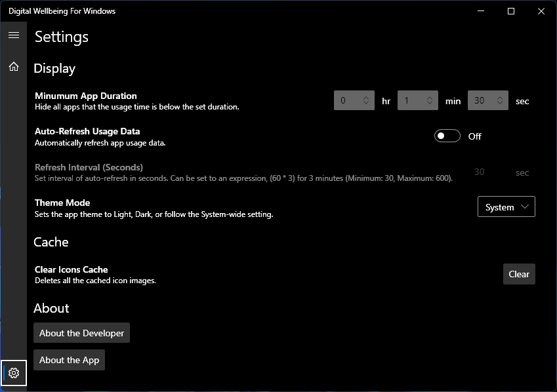Open About the App

coord(69,360)
